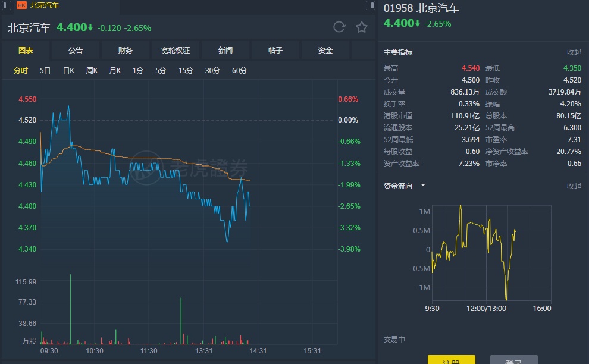
Task: Click the 成交额 value 3719.84万
Action: tap(565, 92)
